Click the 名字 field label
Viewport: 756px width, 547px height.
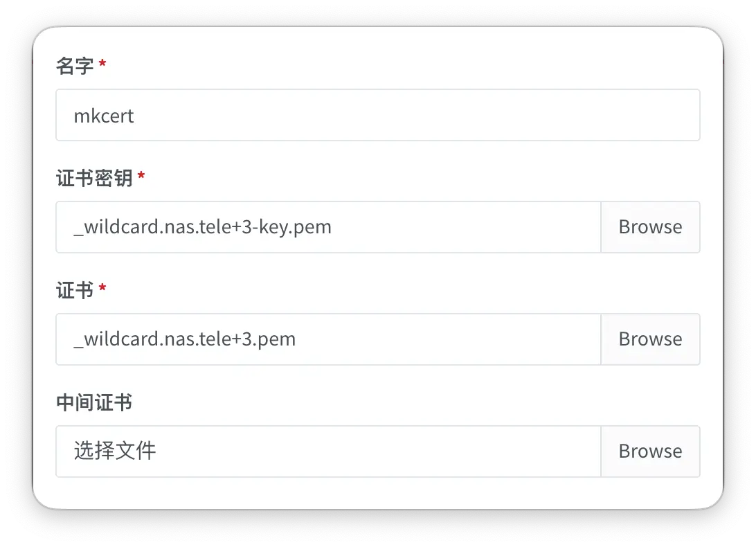(x=75, y=66)
